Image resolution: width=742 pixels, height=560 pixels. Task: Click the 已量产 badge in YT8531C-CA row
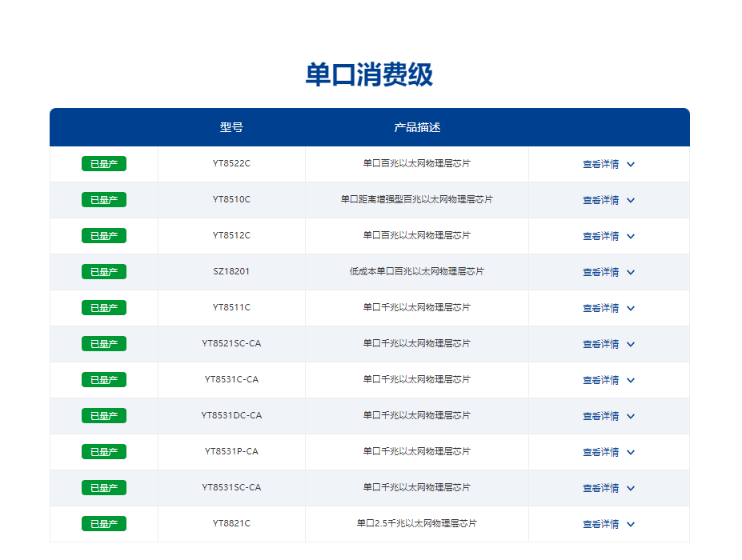point(104,379)
